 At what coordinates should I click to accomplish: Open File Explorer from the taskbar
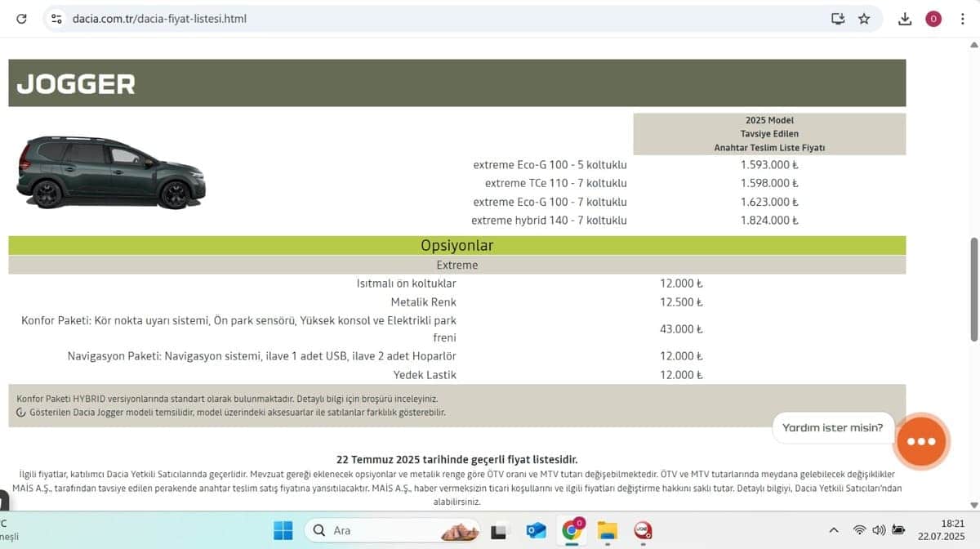[x=607, y=530]
